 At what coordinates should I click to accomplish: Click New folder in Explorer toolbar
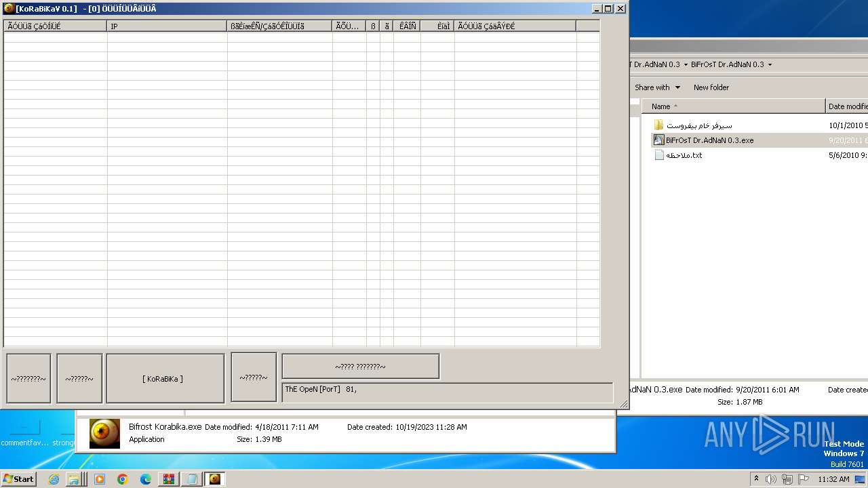click(x=711, y=87)
